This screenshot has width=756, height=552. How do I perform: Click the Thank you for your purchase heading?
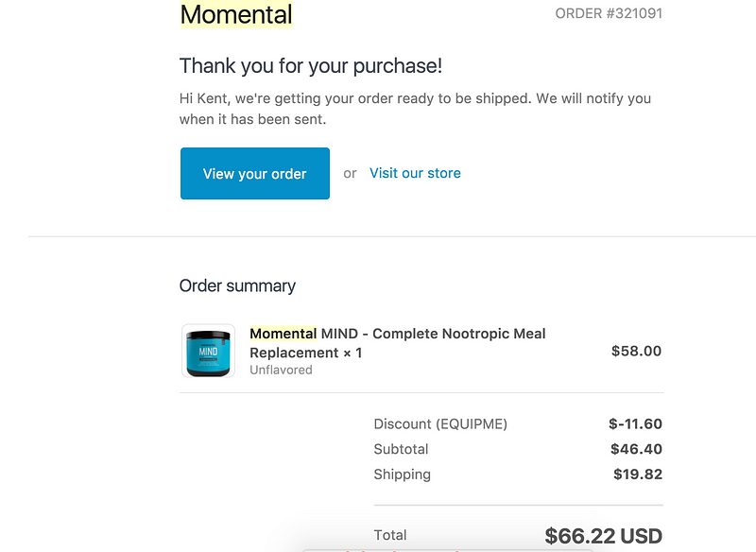(x=311, y=66)
